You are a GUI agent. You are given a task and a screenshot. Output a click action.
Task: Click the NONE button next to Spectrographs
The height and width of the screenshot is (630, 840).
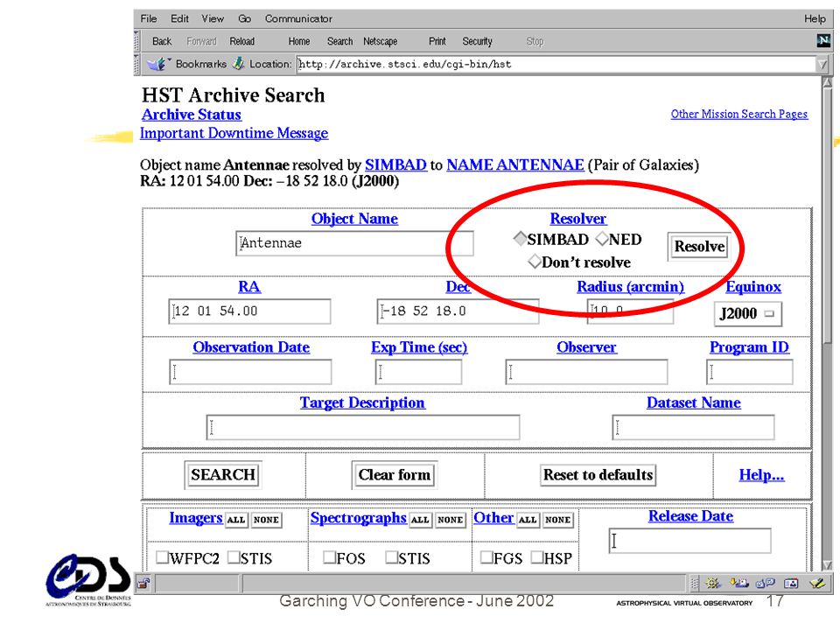tap(450, 520)
